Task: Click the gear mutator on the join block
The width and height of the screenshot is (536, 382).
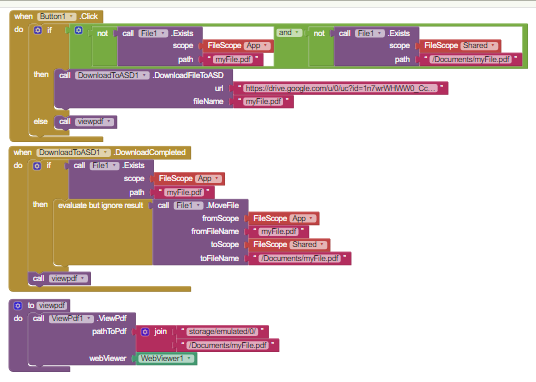Action: [x=145, y=332]
